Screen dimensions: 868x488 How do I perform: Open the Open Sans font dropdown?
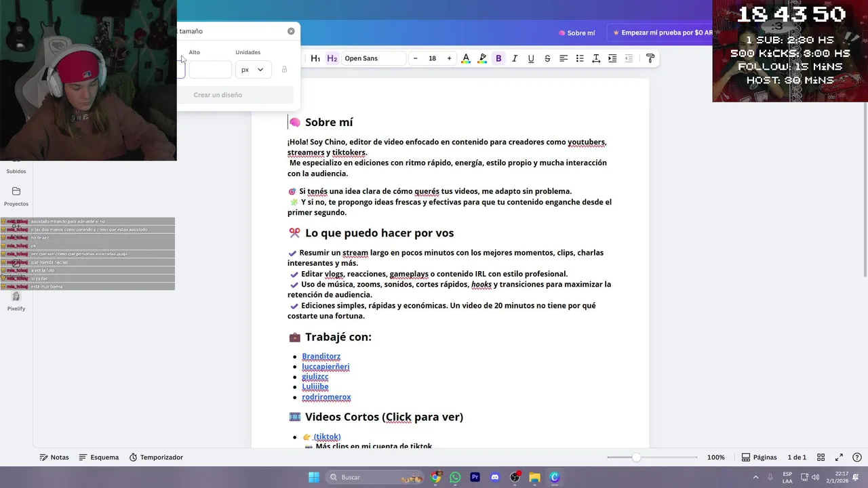click(x=374, y=58)
